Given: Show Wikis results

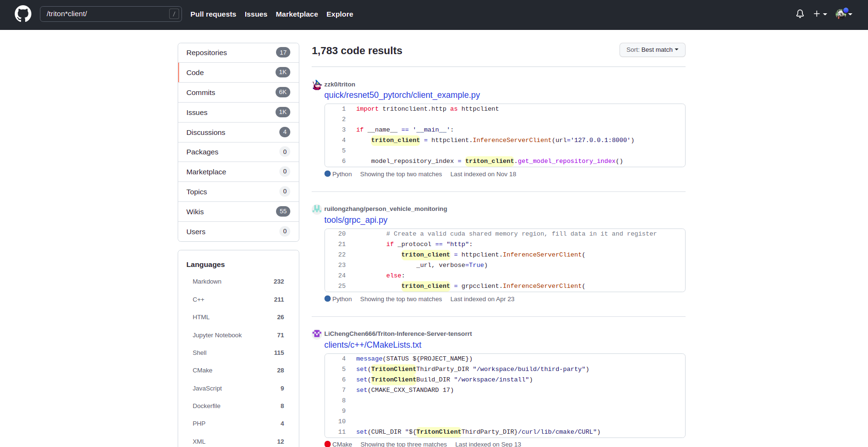Looking at the screenshot, I should pyautogui.click(x=238, y=212).
